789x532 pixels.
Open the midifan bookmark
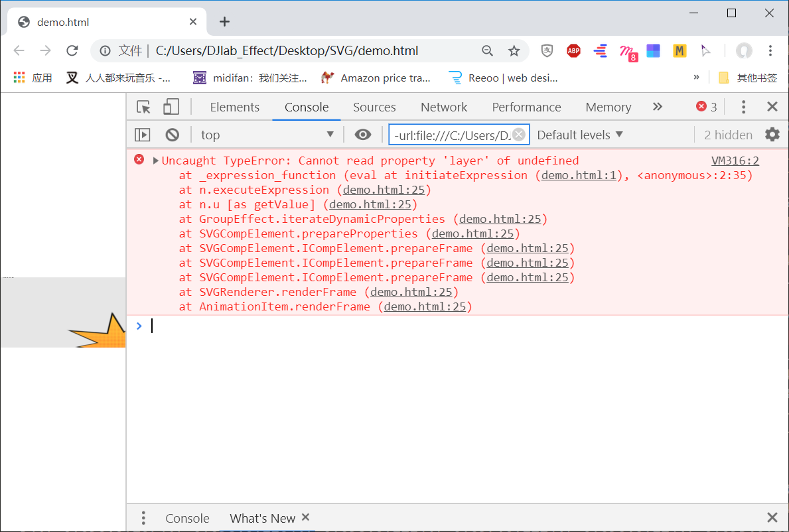(250, 78)
